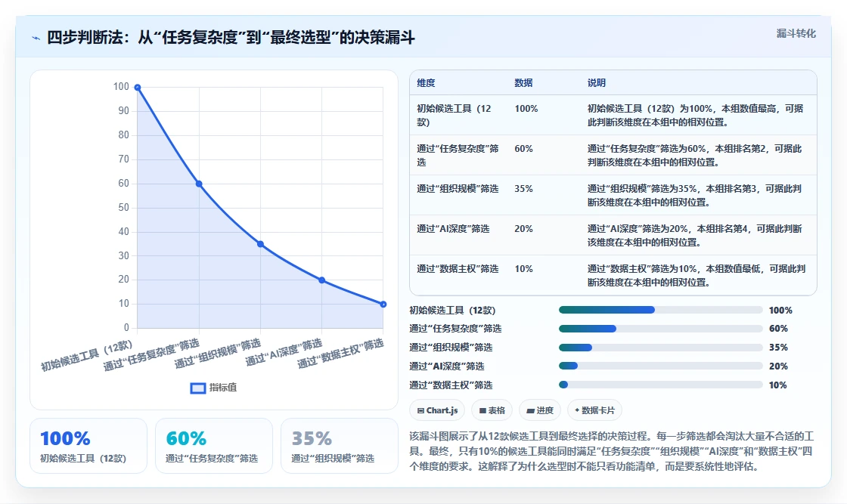Image resolution: width=847 pixels, height=504 pixels.
Task: Click the chart data point at 10
Action: (383, 305)
